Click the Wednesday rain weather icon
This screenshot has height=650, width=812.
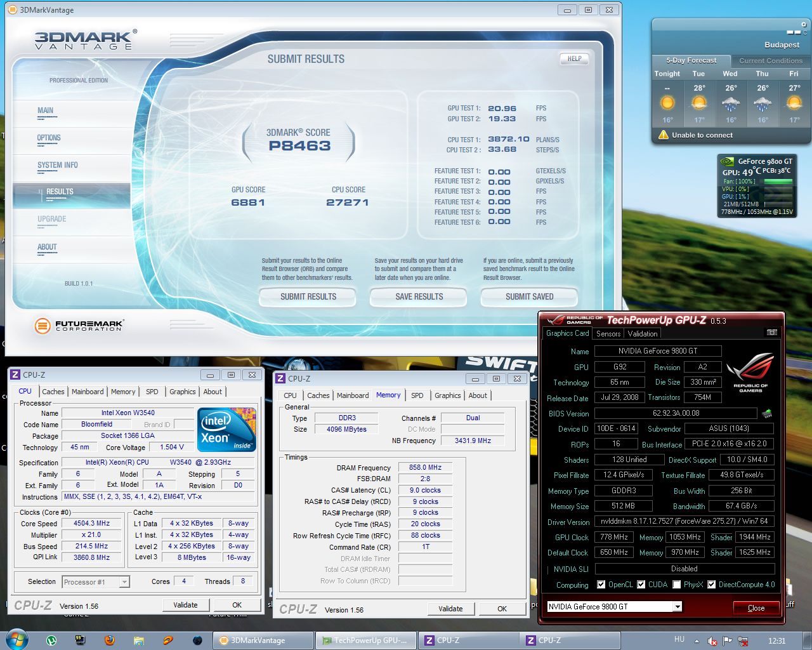[731, 103]
